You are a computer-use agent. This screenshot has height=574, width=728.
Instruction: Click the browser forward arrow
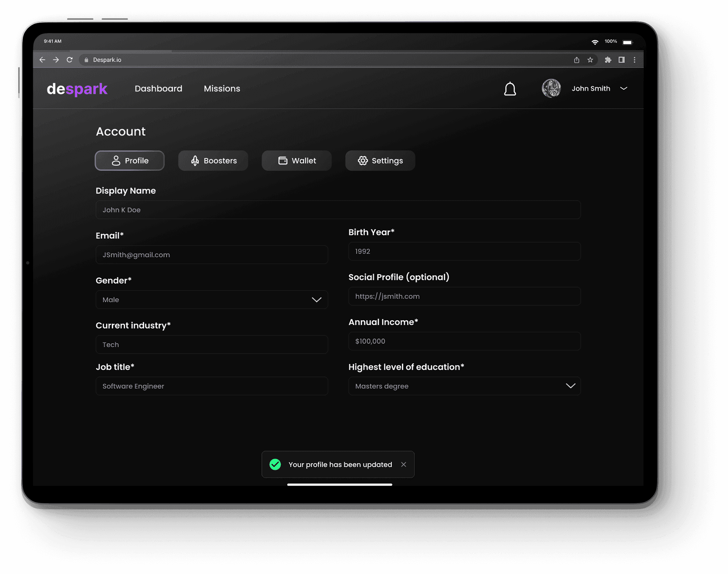56,60
